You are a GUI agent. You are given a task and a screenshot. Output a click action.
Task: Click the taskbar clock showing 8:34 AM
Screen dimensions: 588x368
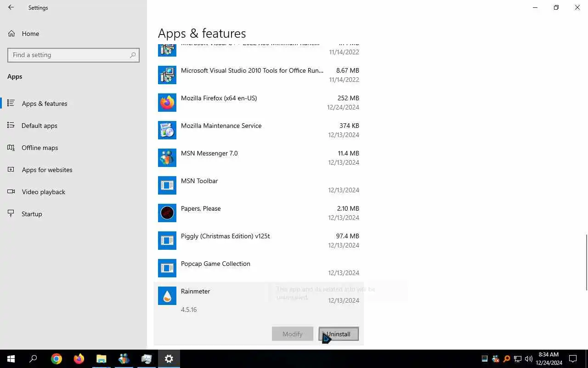pyautogui.click(x=549, y=359)
